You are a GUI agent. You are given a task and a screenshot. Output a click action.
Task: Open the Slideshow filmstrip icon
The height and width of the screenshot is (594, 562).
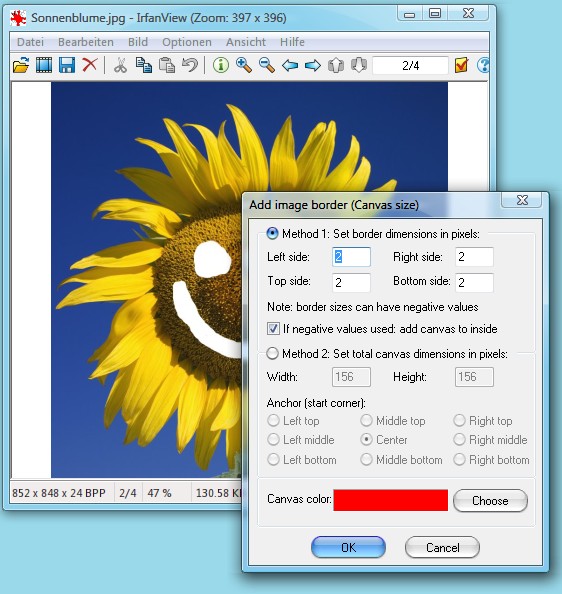(44, 65)
